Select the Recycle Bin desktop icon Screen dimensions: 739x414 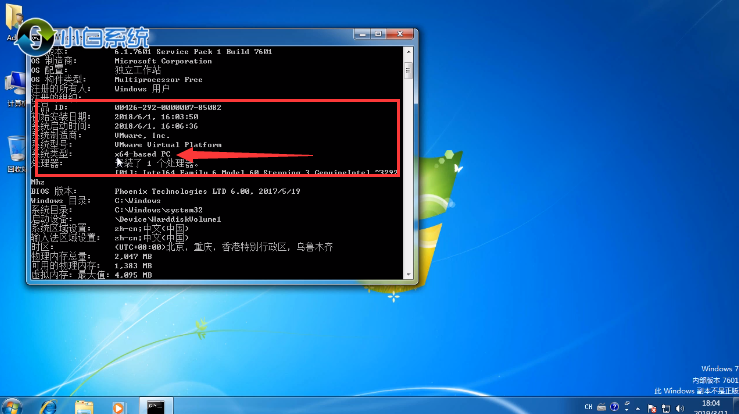pos(16,150)
